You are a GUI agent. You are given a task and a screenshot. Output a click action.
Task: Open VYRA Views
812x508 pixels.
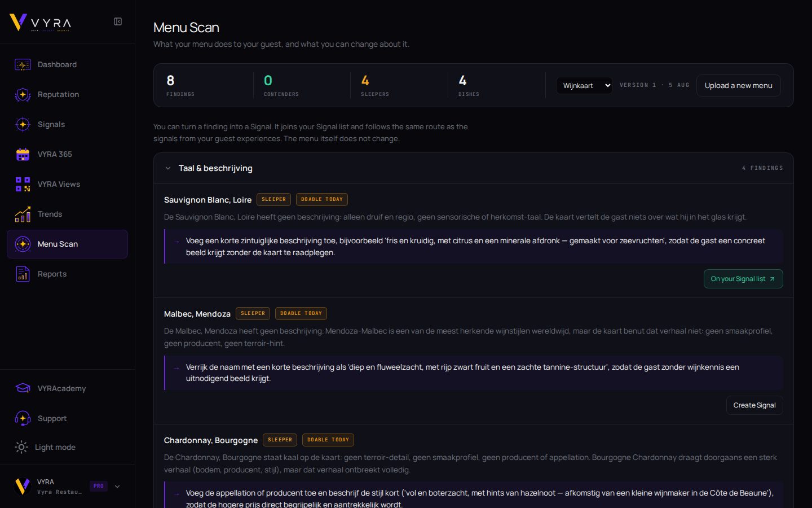pyautogui.click(x=67, y=185)
